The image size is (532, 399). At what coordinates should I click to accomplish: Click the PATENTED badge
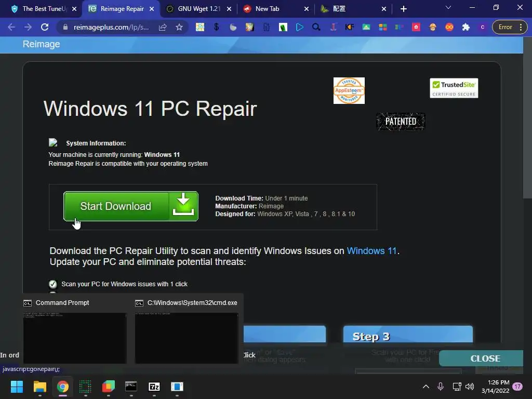tap(401, 122)
